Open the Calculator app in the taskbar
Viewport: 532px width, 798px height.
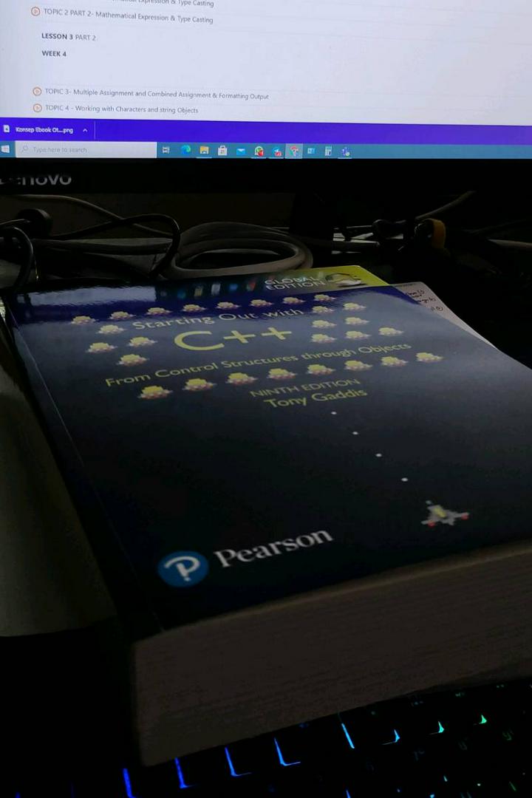click(x=328, y=151)
